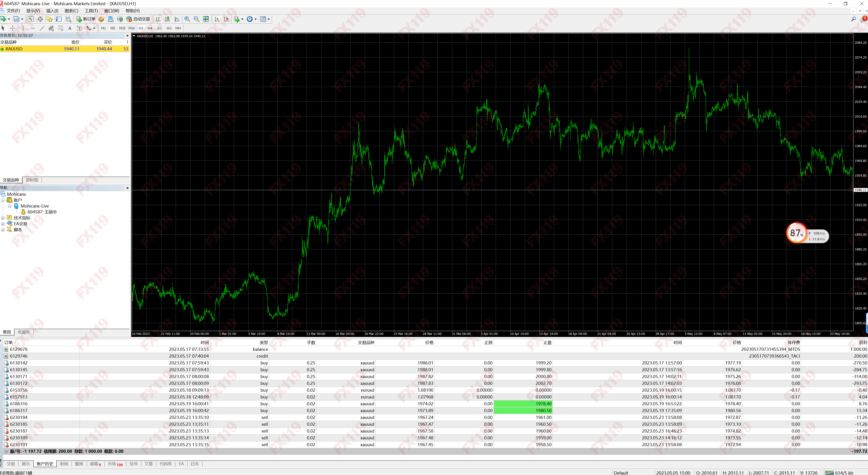
Task: Switch timeframe to H4
Action: click(150, 28)
